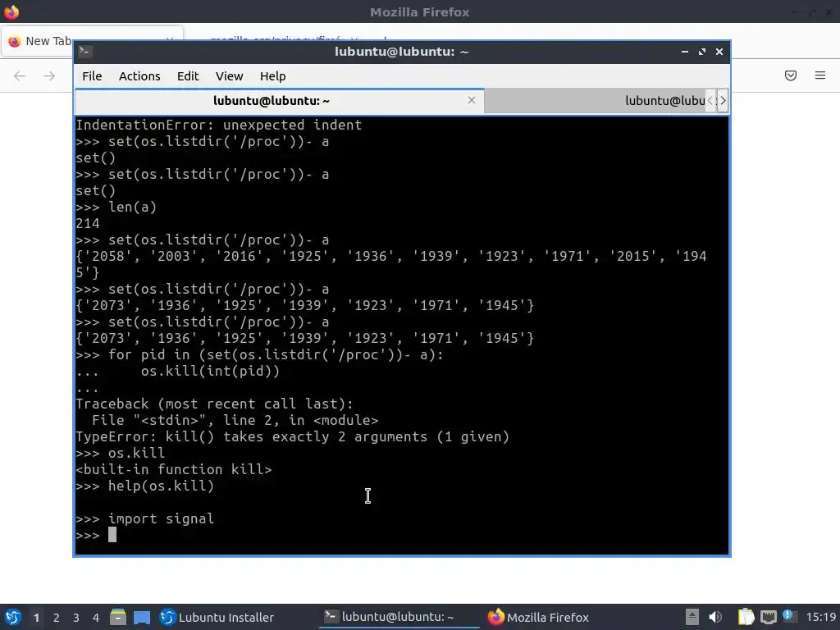Switch to workspace 1
Viewport: 840px width, 630px height.
(36, 618)
